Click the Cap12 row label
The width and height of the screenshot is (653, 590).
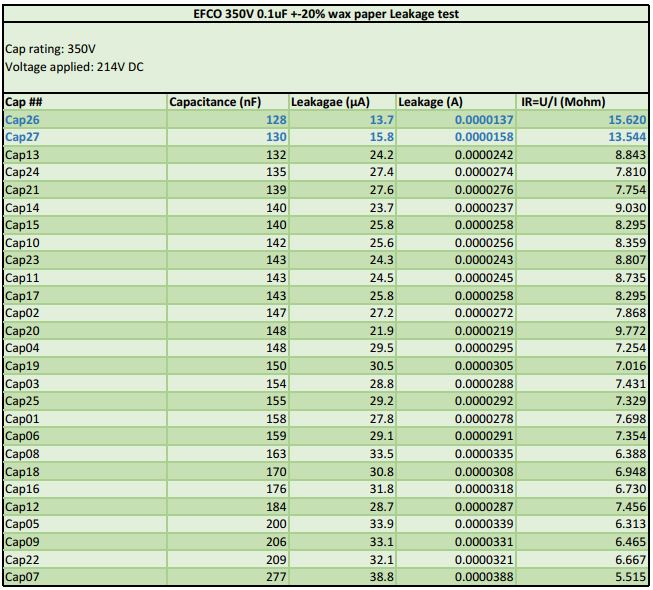click(x=22, y=507)
